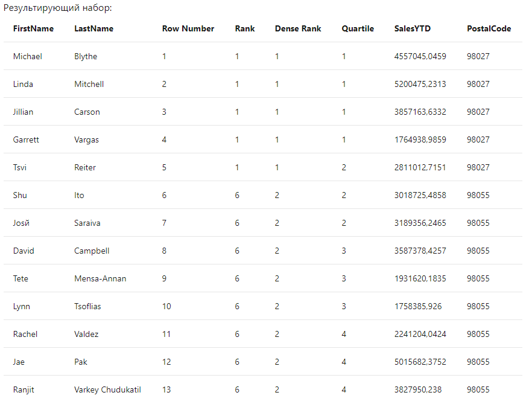532x407 pixels.
Task: Click the last name Reiter
Action: pyautogui.click(x=85, y=167)
